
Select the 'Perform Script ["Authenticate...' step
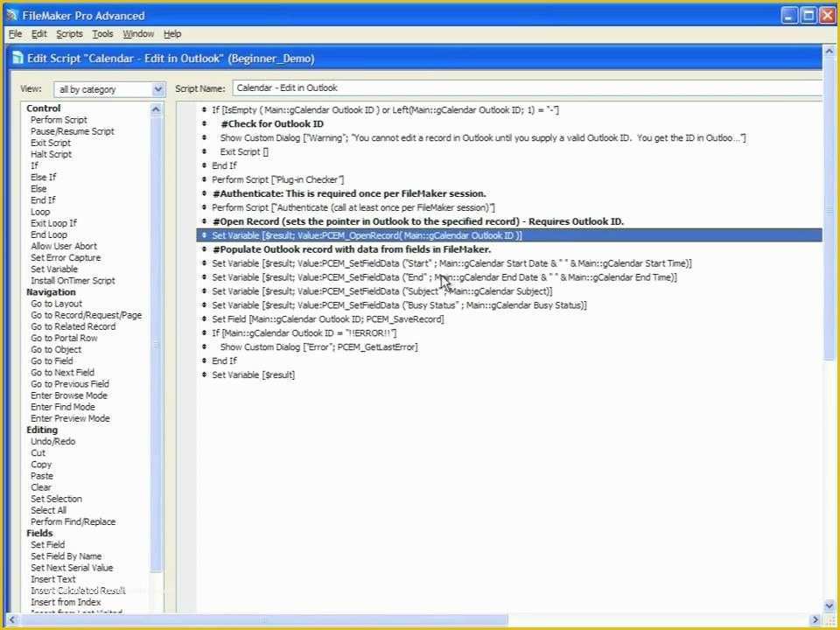[353, 207]
